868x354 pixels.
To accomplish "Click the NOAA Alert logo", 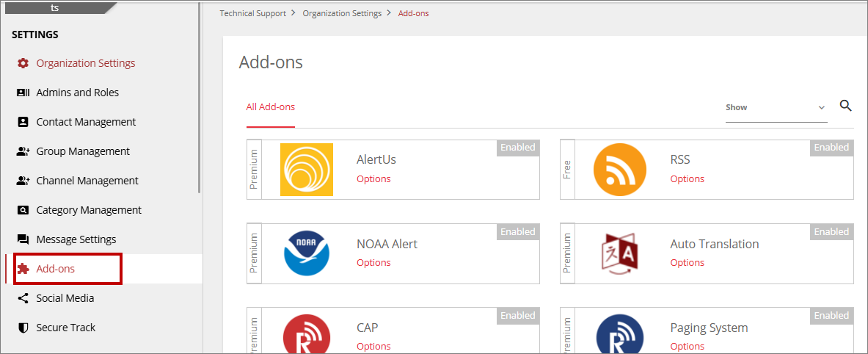I will click(x=307, y=253).
